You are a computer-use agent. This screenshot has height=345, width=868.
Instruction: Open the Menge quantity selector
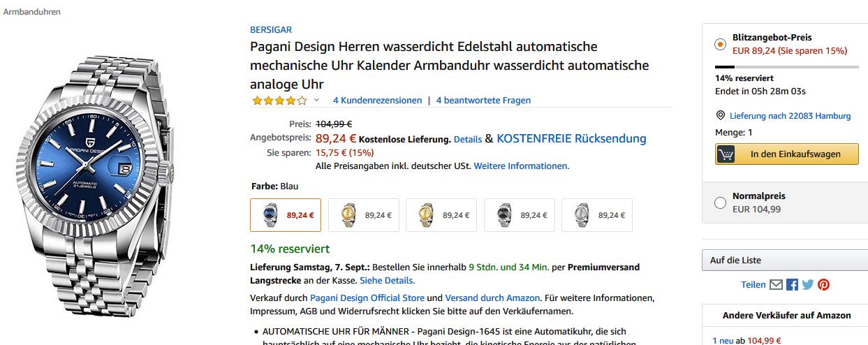[734, 132]
